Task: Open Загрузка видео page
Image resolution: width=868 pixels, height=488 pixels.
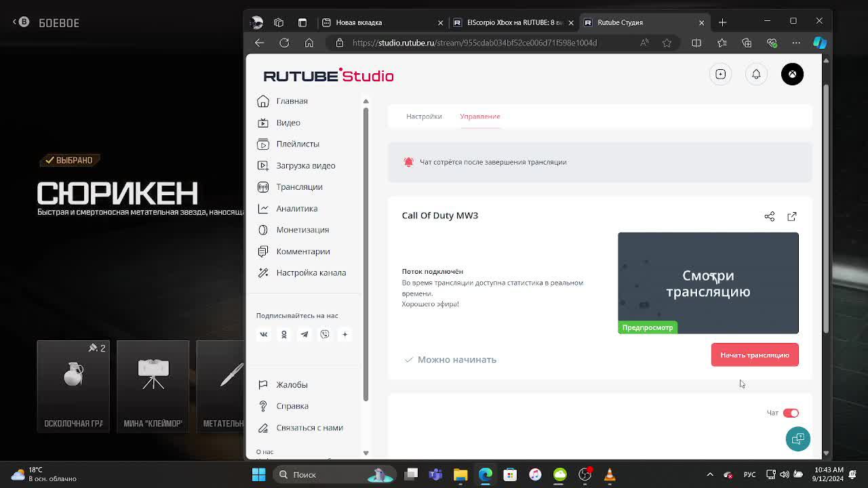Action: coord(306,165)
